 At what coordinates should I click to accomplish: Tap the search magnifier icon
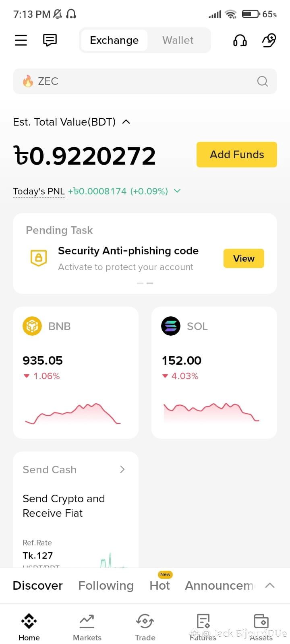coord(263,81)
